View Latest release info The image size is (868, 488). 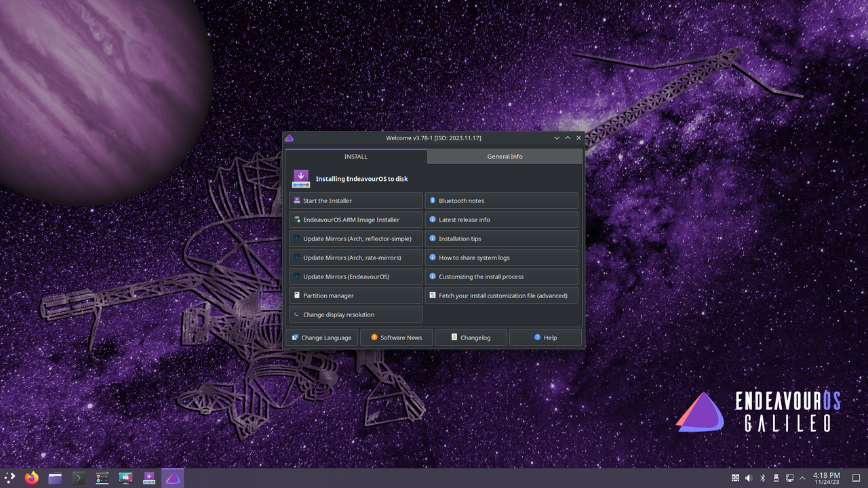pos(502,220)
